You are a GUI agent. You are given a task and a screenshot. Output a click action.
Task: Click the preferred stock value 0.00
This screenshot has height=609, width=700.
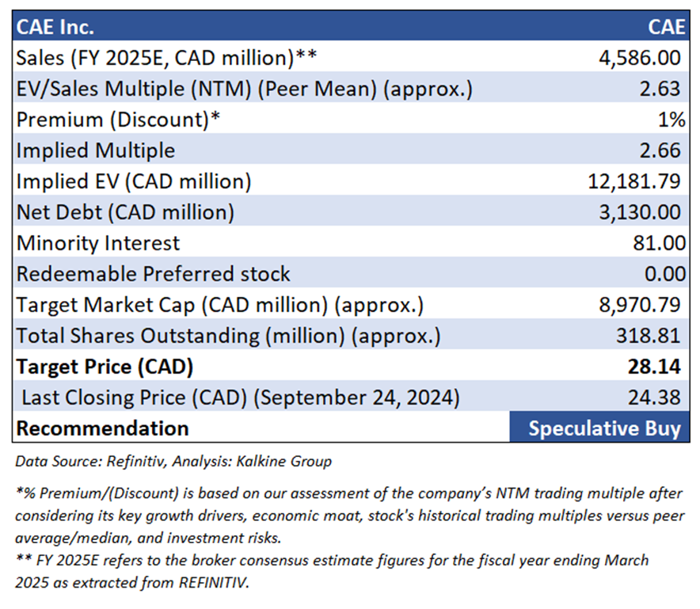coord(664,274)
